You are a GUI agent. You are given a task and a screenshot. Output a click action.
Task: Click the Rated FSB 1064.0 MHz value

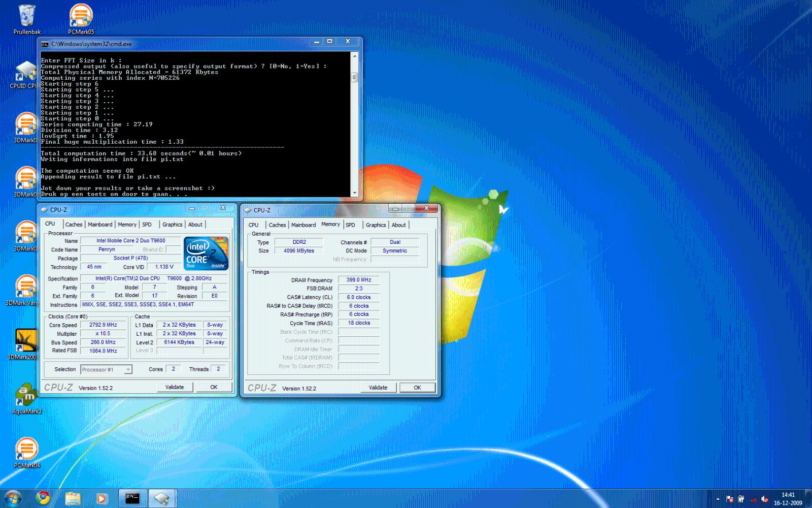pyautogui.click(x=104, y=351)
